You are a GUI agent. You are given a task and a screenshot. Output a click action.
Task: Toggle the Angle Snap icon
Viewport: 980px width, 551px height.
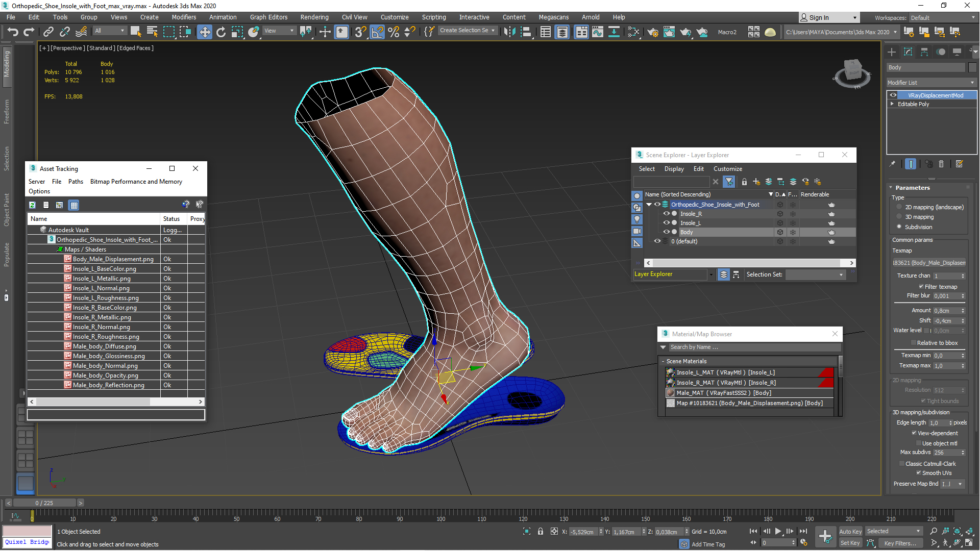tap(377, 32)
